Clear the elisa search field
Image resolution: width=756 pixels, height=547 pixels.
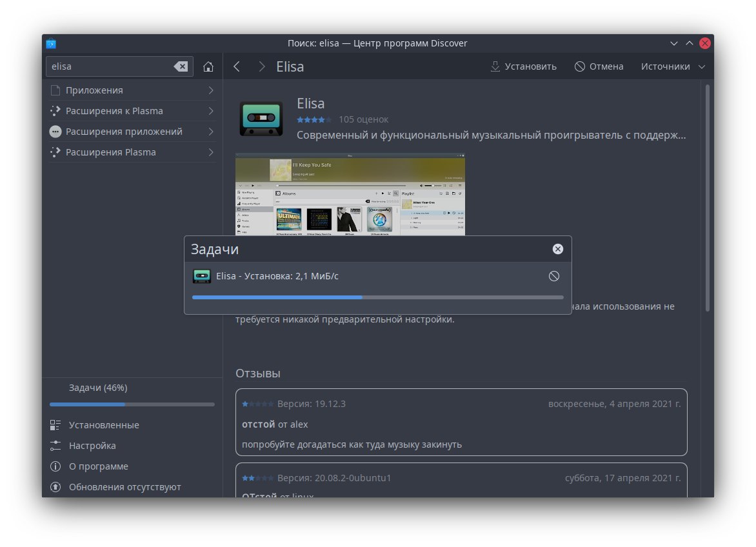[181, 66]
